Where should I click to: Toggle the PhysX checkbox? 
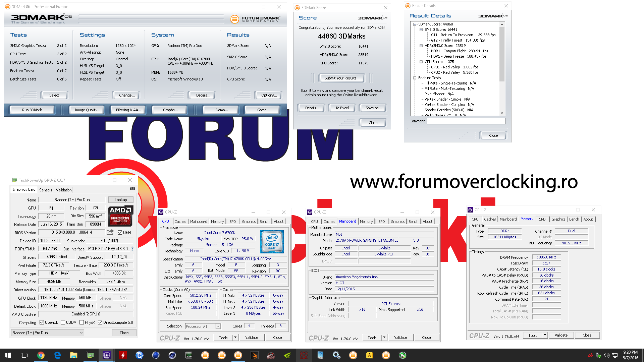[82, 322]
